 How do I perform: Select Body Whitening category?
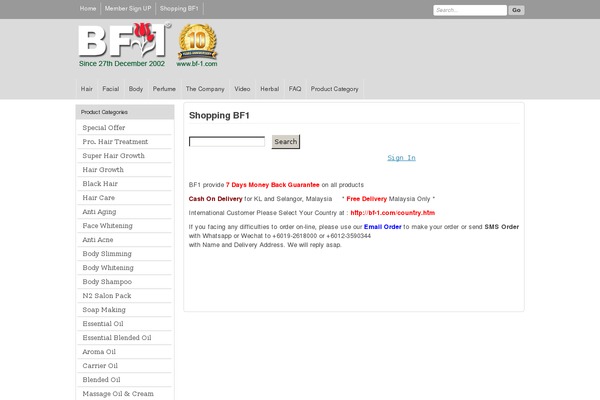(x=125, y=268)
